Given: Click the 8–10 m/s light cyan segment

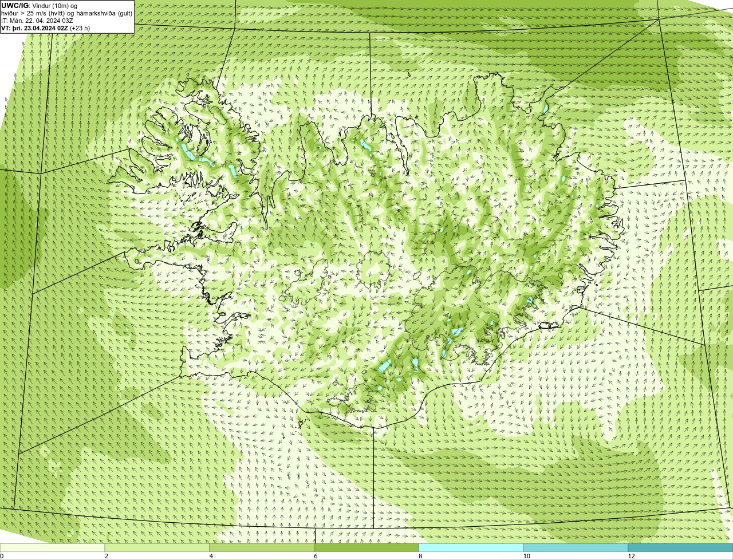Looking at the screenshot, I should (471, 547).
